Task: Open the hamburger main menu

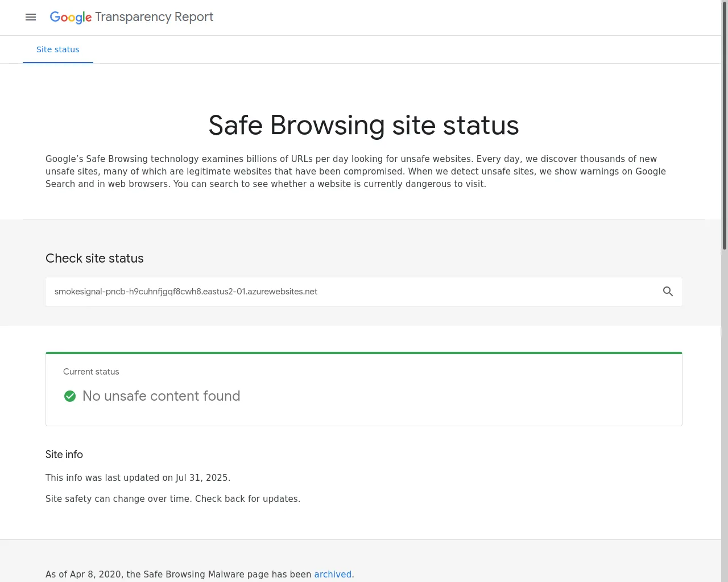Action: click(x=31, y=17)
